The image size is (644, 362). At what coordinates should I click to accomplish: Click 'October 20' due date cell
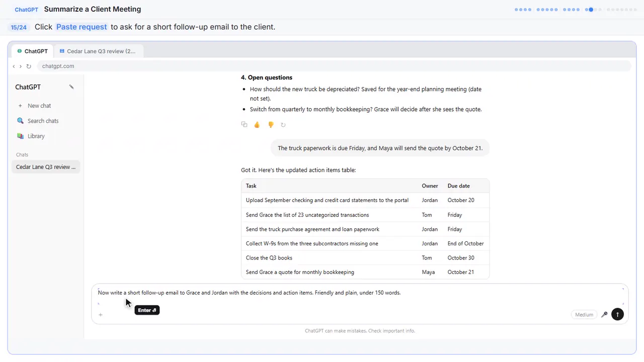[x=461, y=200]
